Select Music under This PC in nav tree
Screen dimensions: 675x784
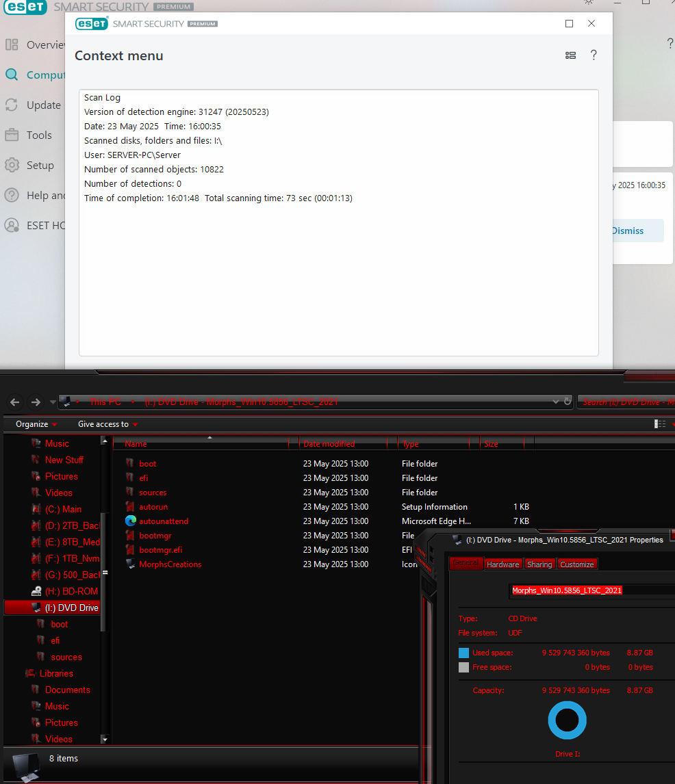57,443
